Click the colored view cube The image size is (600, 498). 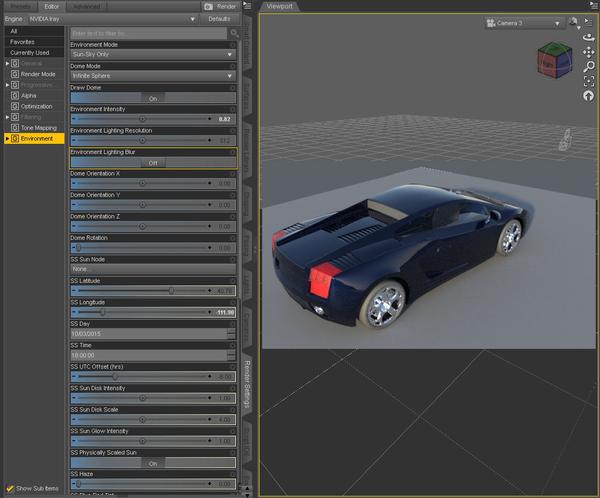pos(555,60)
